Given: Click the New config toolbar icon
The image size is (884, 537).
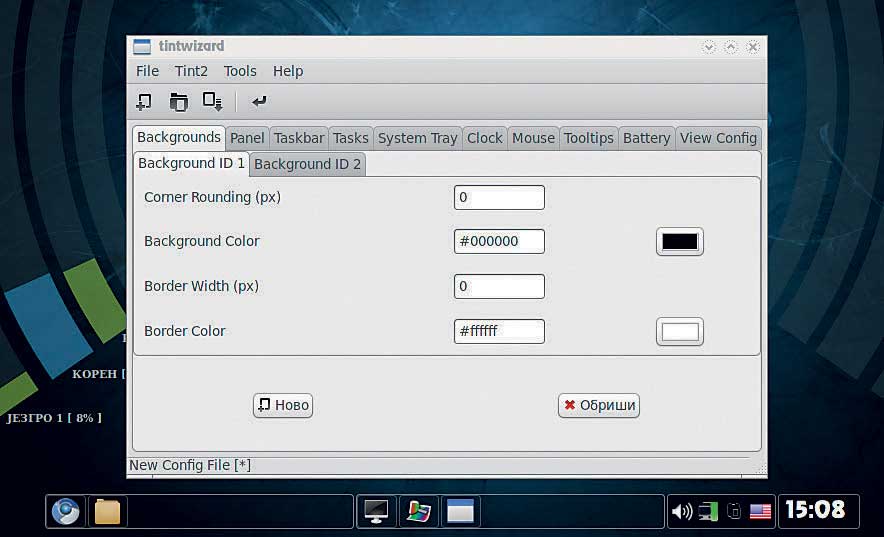Looking at the screenshot, I should pos(144,102).
